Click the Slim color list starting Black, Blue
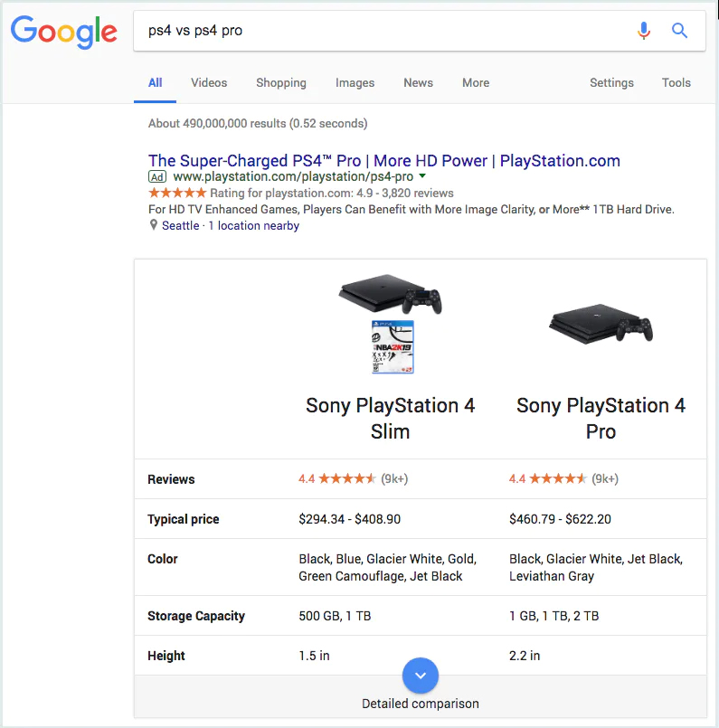The height and width of the screenshot is (728, 719). click(388, 567)
